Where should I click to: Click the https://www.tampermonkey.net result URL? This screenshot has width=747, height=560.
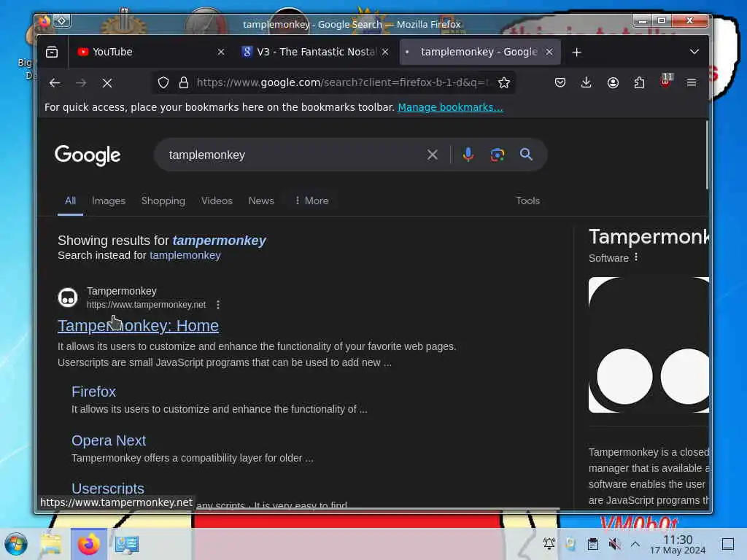(x=146, y=305)
